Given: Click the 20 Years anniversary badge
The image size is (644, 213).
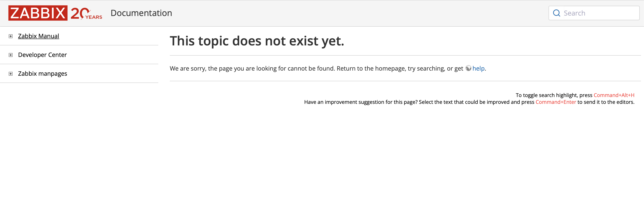Looking at the screenshot, I should [x=86, y=13].
